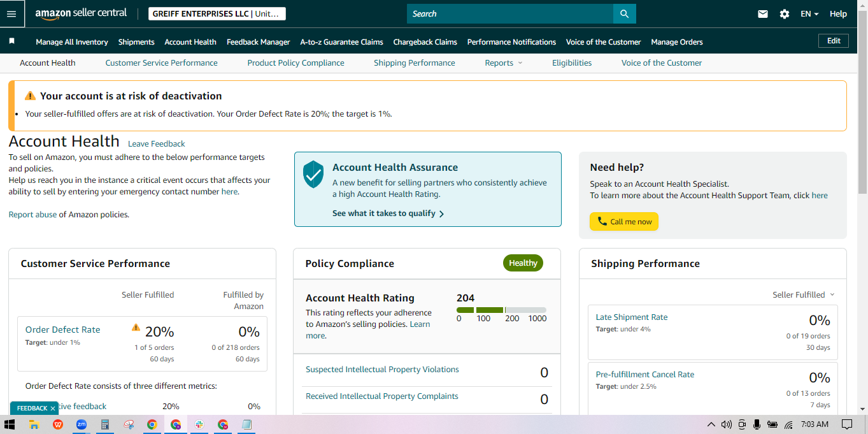Open the Voice of the Customer tab
Viewport: 868px width, 434px height.
coord(662,62)
